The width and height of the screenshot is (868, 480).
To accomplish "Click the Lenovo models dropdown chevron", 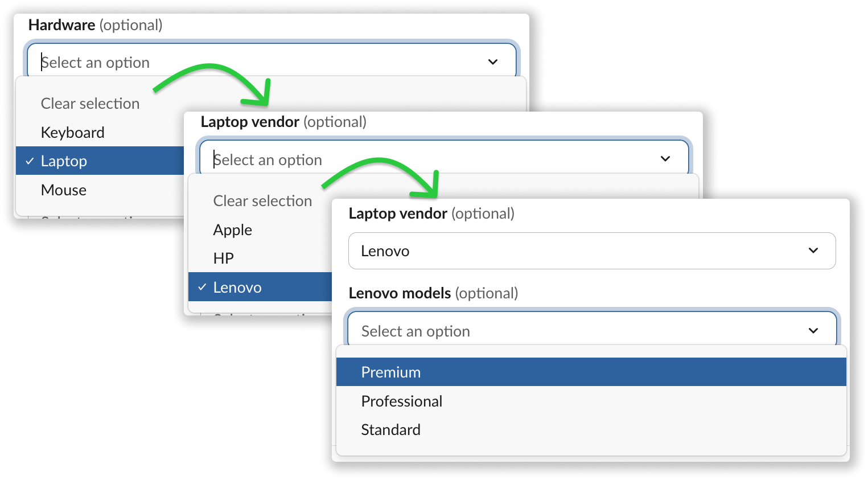I will tap(813, 331).
